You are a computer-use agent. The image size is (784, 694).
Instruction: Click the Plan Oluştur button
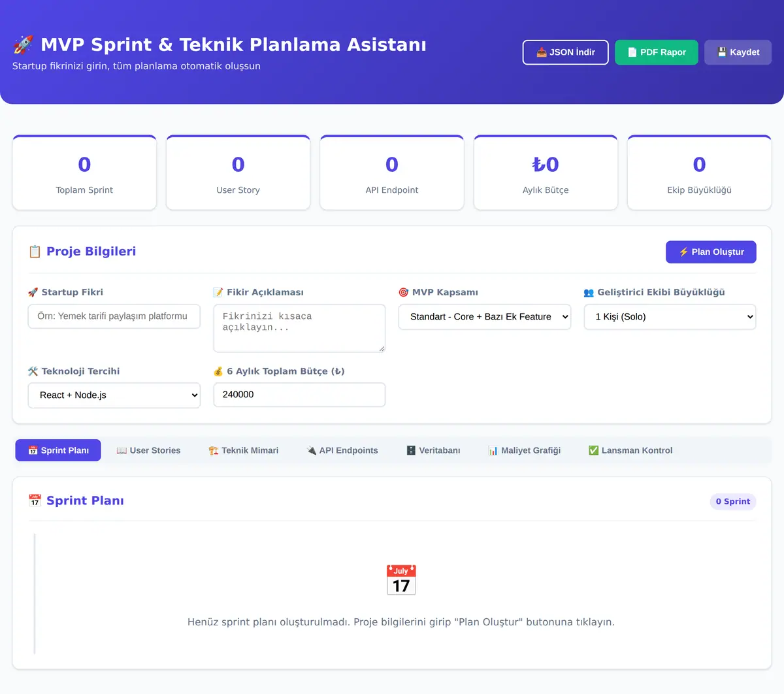click(711, 252)
